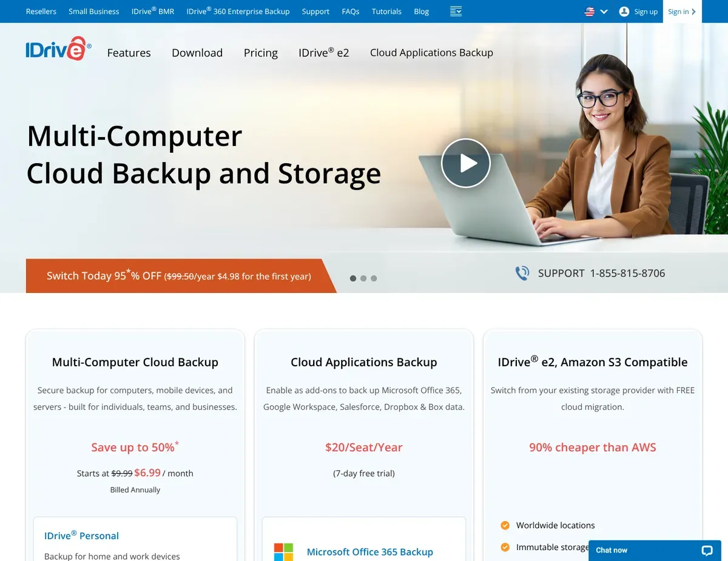Click the Sign up link
Image resolution: width=728 pixels, height=561 pixels.
pos(646,12)
